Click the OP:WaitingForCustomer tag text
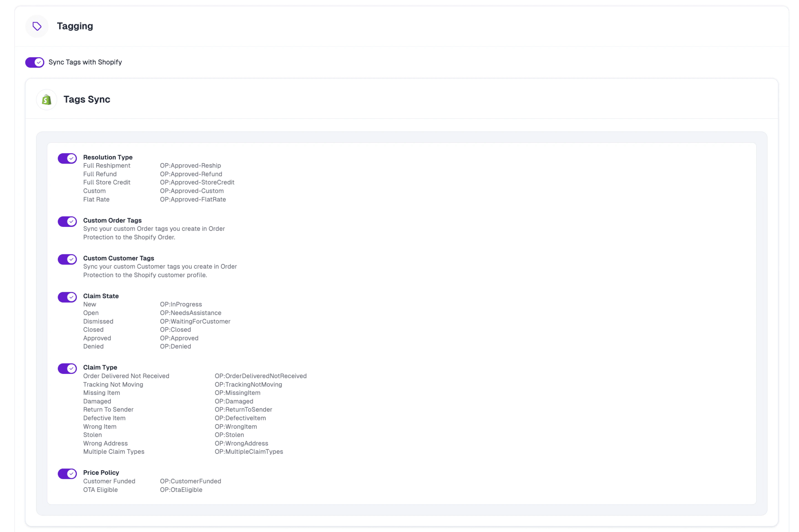 (x=195, y=321)
